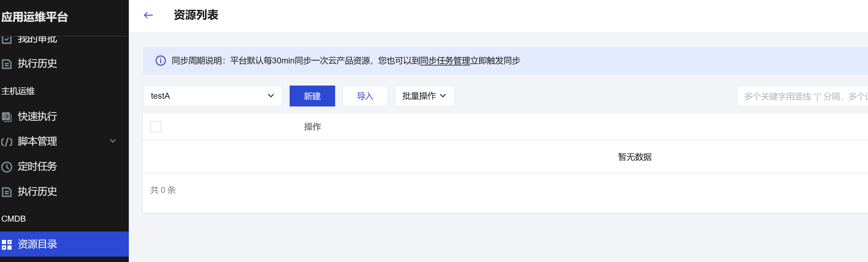Image resolution: width=868 pixels, height=262 pixels.
Task: Click the 导入 button
Action: 365,96
